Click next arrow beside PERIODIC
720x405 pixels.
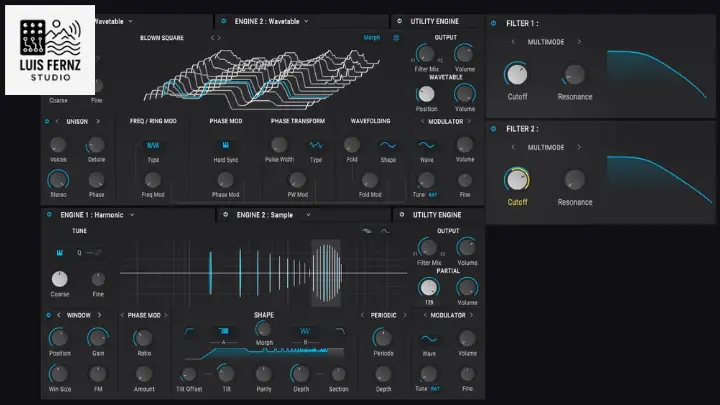click(x=405, y=315)
